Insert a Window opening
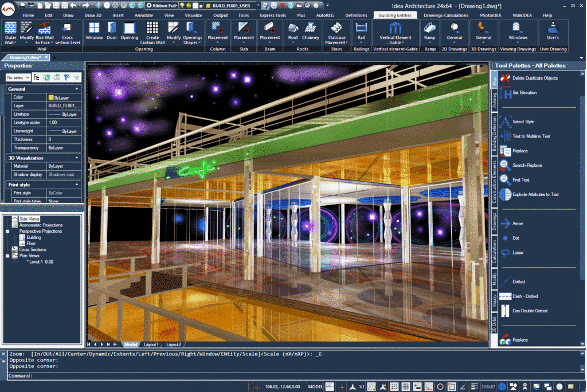 point(94,31)
